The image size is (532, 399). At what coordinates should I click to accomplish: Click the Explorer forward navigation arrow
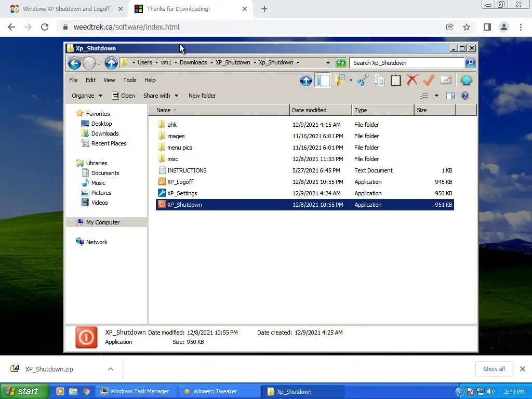[x=89, y=63]
